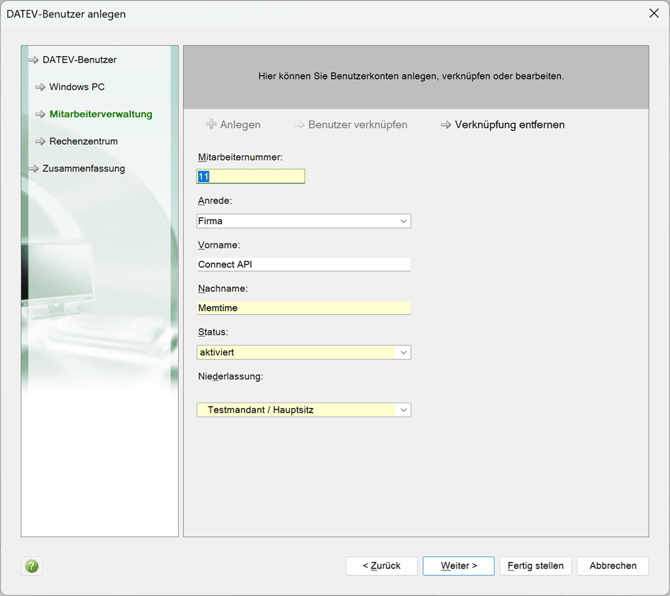Focus the Nachname field containing Memtime
This screenshot has width=670, height=596.
(304, 308)
